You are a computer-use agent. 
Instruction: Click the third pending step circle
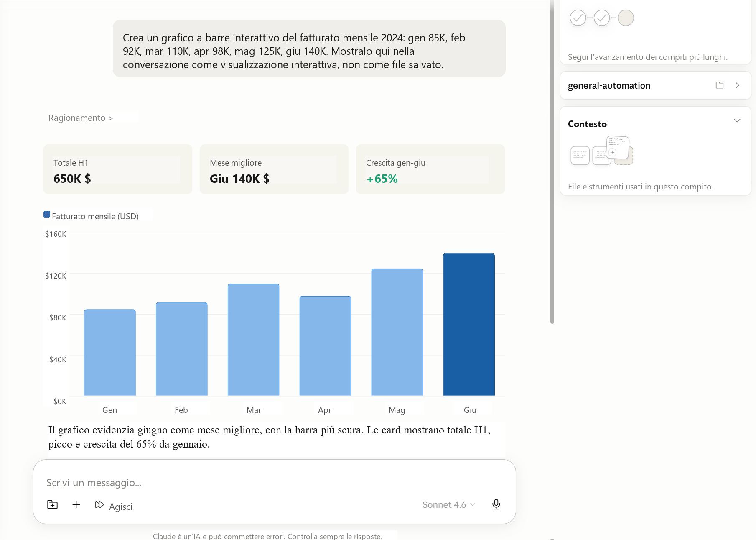click(626, 18)
